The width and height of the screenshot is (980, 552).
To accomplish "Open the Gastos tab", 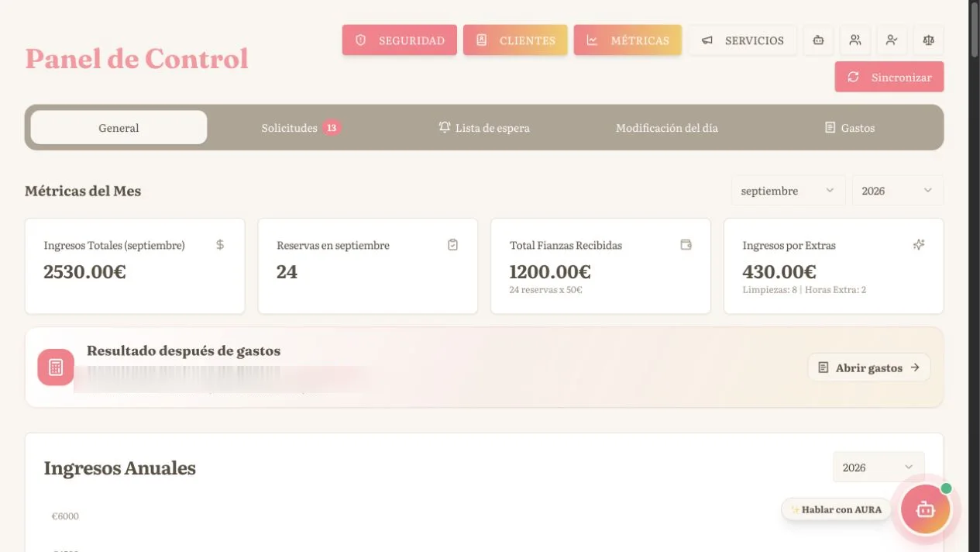I will pyautogui.click(x=850, y=128).
